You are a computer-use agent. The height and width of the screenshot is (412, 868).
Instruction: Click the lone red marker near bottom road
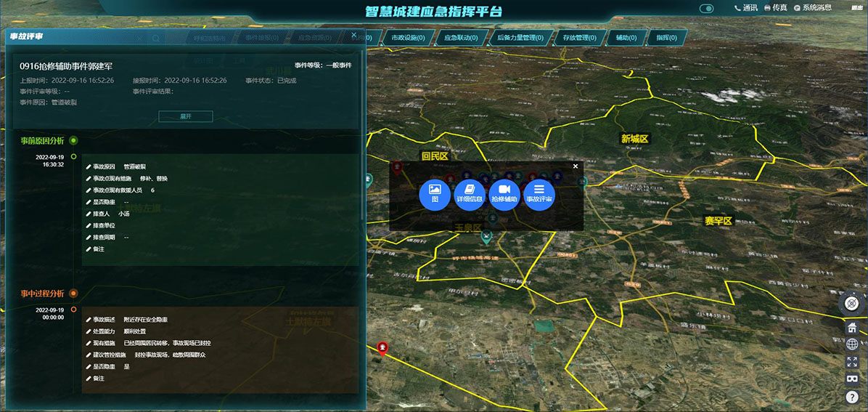382,349
